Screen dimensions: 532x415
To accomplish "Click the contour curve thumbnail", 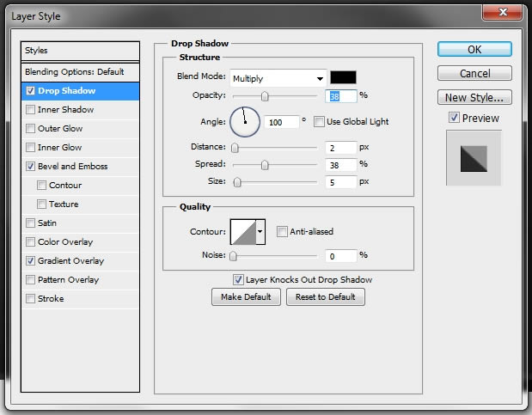I will tap(243, 232).
